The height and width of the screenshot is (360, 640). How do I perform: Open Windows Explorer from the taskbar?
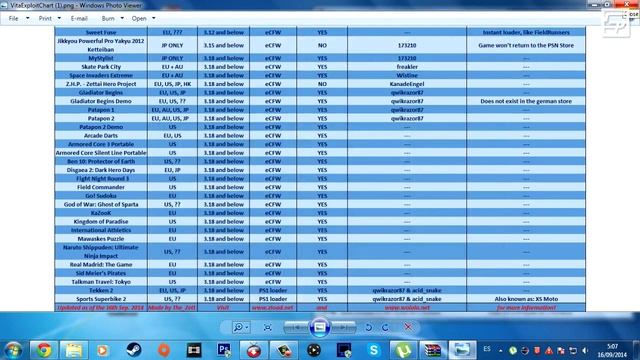74,350
